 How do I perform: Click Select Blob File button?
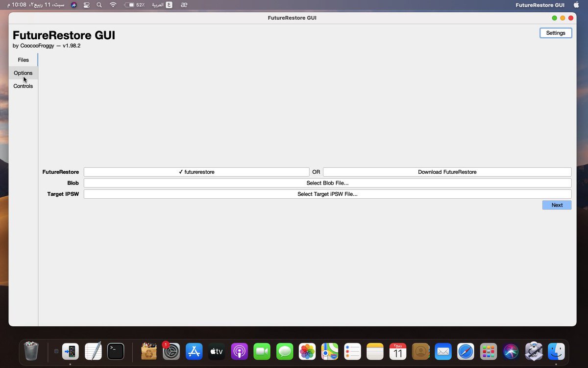[x=327, y=183]
